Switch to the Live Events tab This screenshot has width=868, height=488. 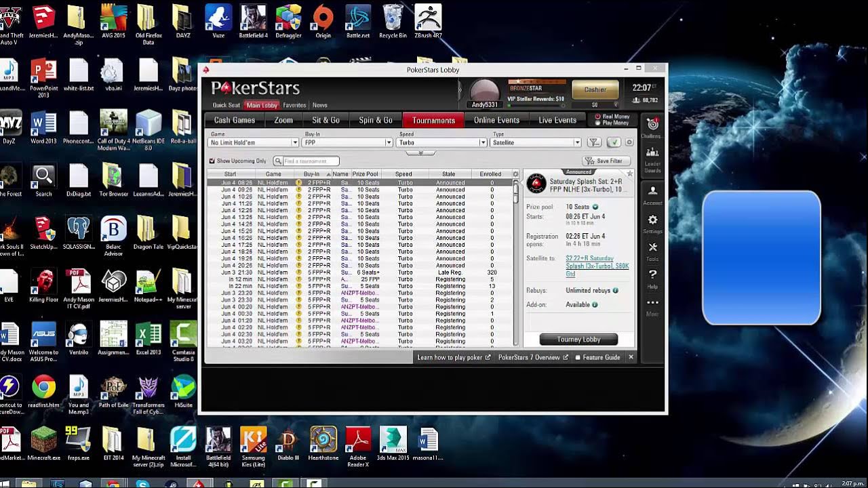point(557,120)
